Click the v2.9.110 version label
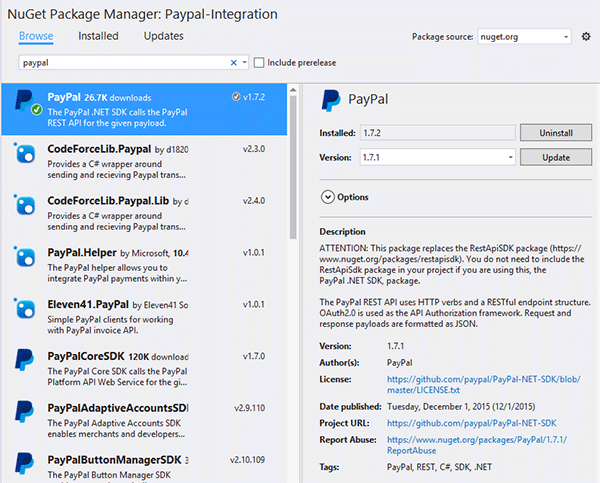Viewport: 600px width, 483px height. coord(249,408)
